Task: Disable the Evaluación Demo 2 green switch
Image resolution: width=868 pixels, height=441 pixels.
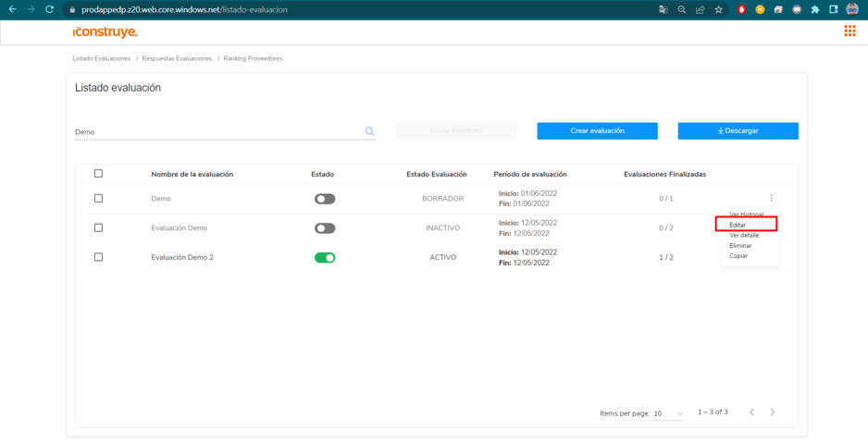Action: (x=325, y=257)
